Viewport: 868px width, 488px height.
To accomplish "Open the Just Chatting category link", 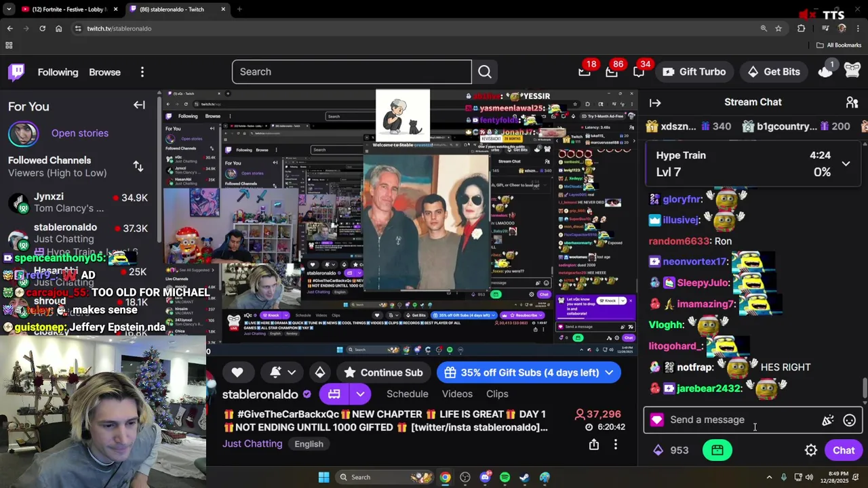I will [x=252, y=444].
